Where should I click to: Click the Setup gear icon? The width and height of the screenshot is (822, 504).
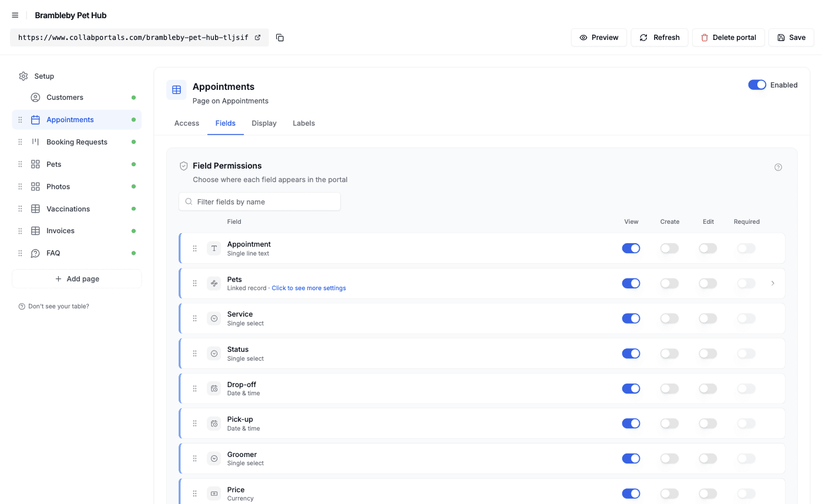24,76
